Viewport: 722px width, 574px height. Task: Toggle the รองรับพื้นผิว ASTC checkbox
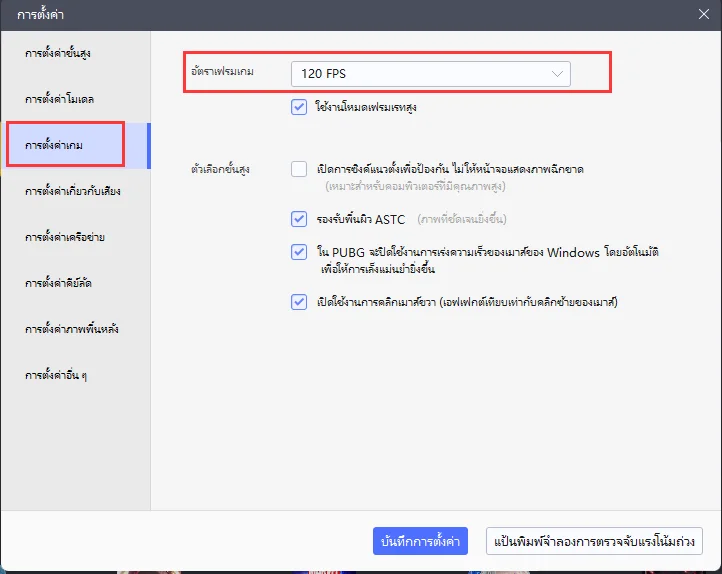point(299,219)
